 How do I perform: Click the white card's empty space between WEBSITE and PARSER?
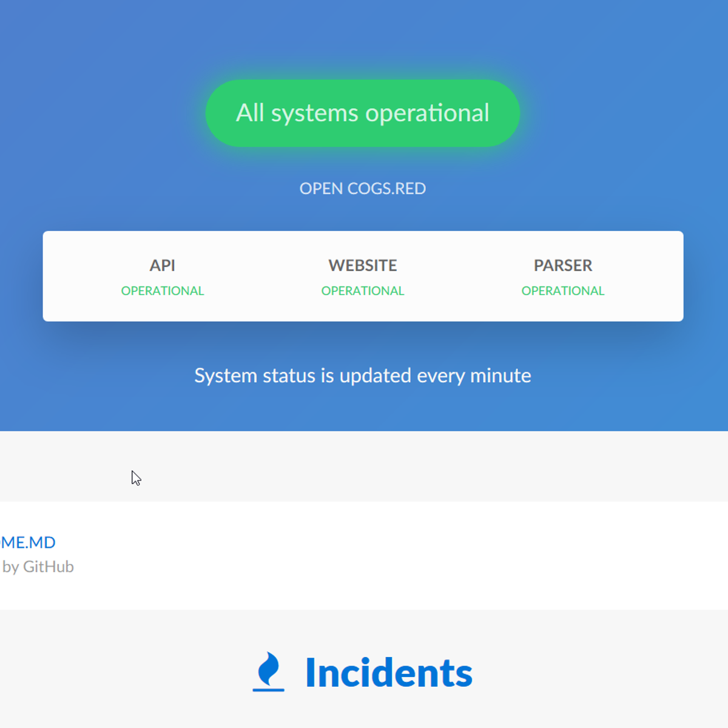click(462, 277)
